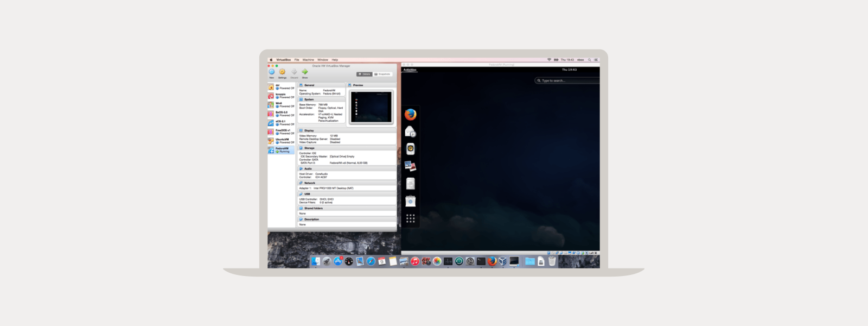Open the Storage section header
Screen dimensions: 868x326
pos(347,148)
